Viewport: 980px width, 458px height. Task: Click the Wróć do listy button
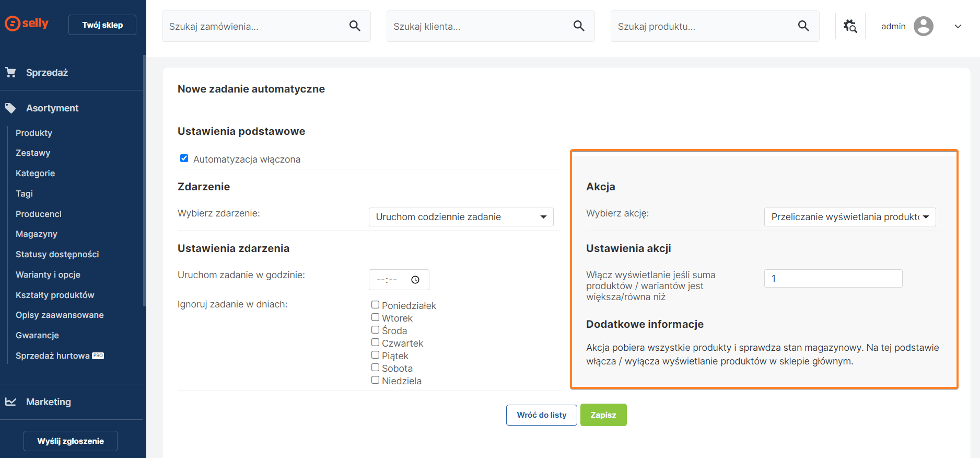541,415
